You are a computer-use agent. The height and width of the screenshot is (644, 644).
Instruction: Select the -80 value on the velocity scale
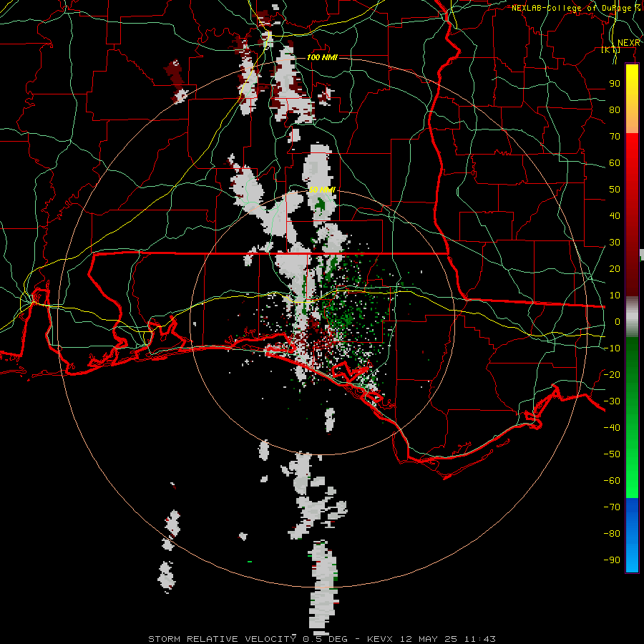click(612, 534)
